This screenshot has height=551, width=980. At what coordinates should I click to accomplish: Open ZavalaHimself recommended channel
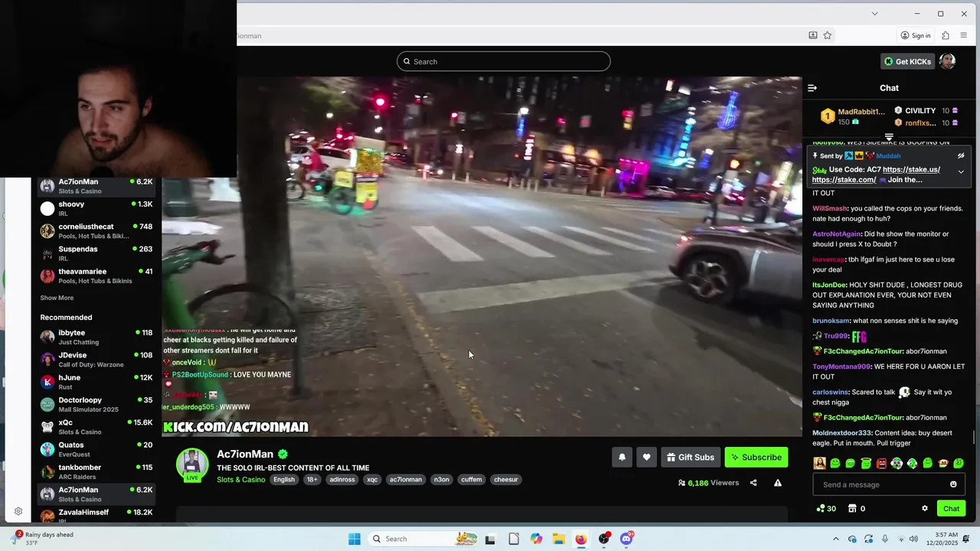tap(97, 515)
